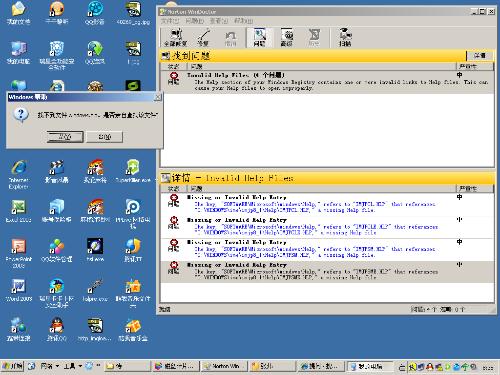
Task: Click the Repair All toolbar icon in WinDoctor
Action: (x=176, y=37)
